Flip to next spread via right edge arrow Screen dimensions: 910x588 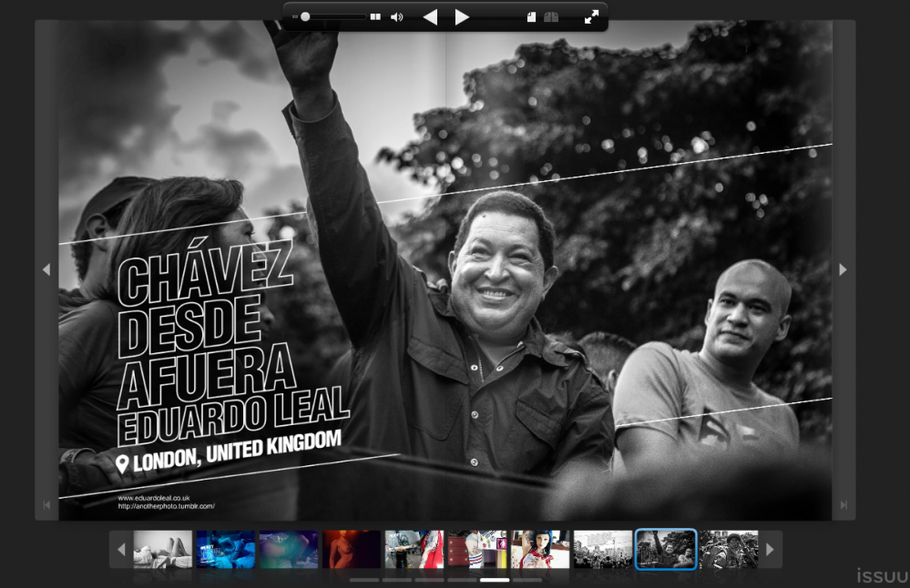pos(843,269)
